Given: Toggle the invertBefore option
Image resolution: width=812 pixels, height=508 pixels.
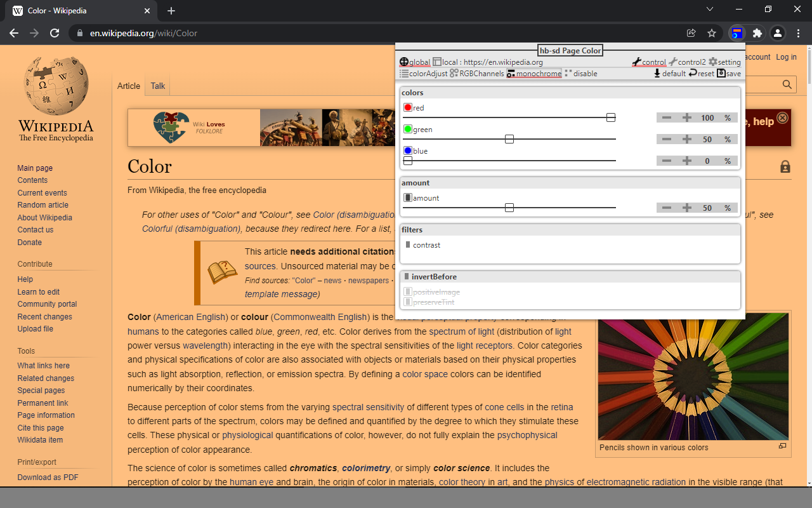Looking at the screenshot, I should 430,277.
